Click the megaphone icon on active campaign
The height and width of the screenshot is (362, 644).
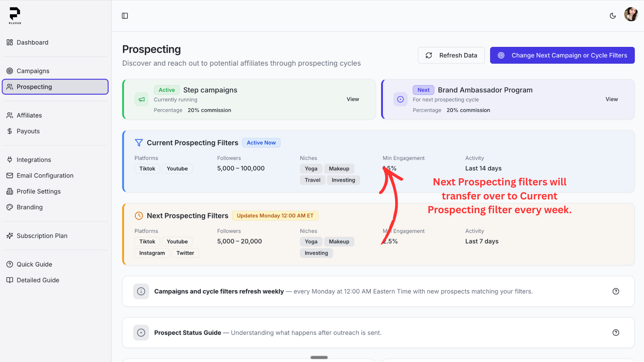(142, 99)
